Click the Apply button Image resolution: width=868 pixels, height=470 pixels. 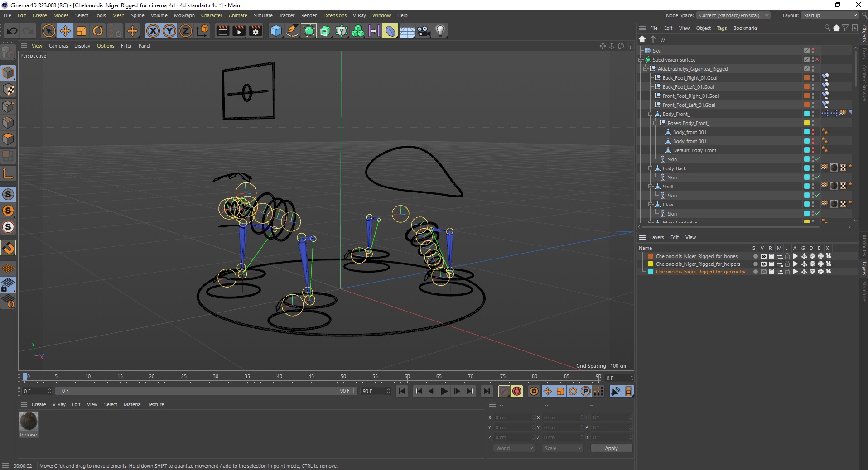pos(611,448)
